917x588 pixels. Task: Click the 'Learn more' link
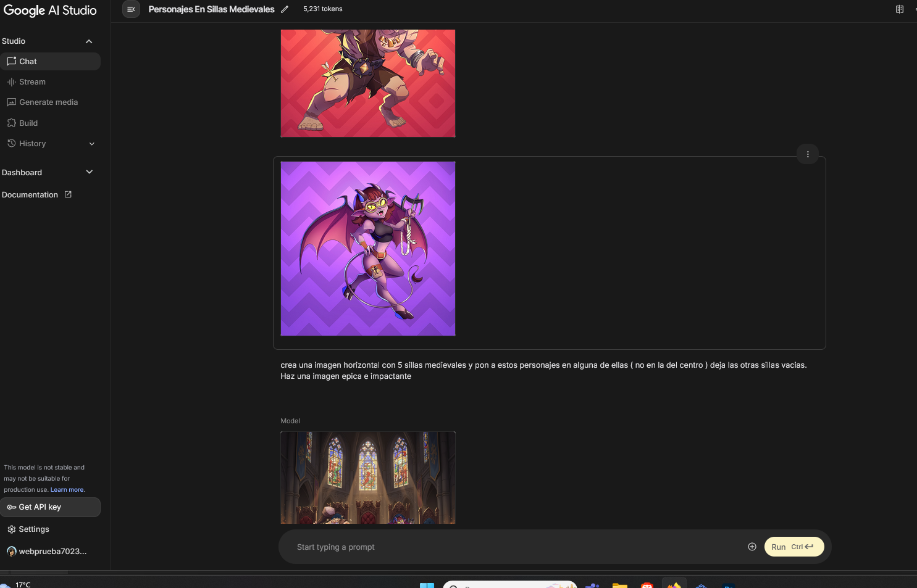pyautogui.click(x=67, y=490)
